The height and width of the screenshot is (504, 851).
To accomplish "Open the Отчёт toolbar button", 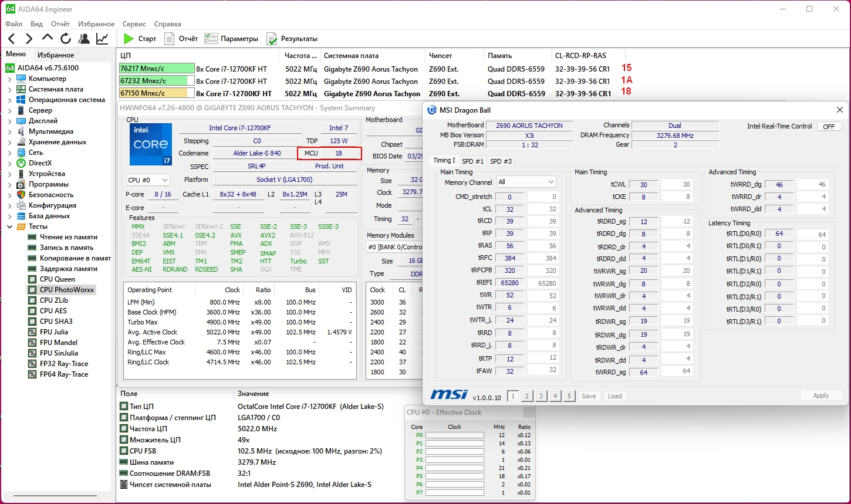I will 181,39.
